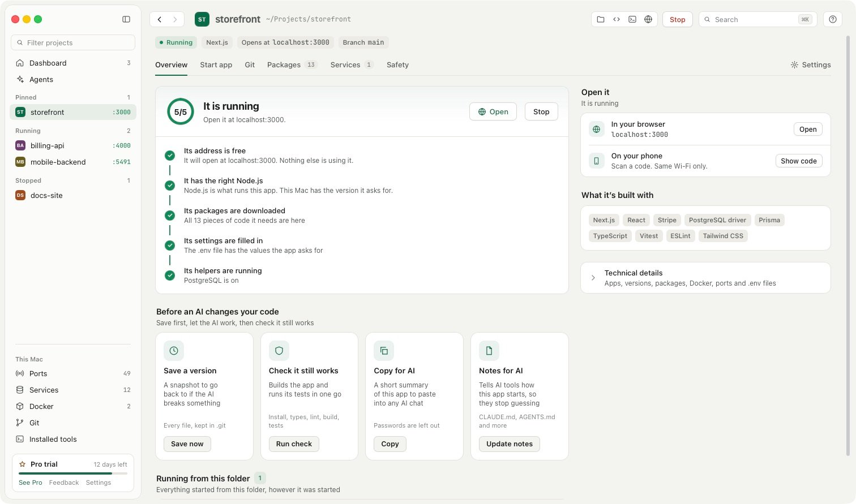Click the phone icon in Open it
The image size is (856, 504).
pyautogui.click(x=596, y=161)
